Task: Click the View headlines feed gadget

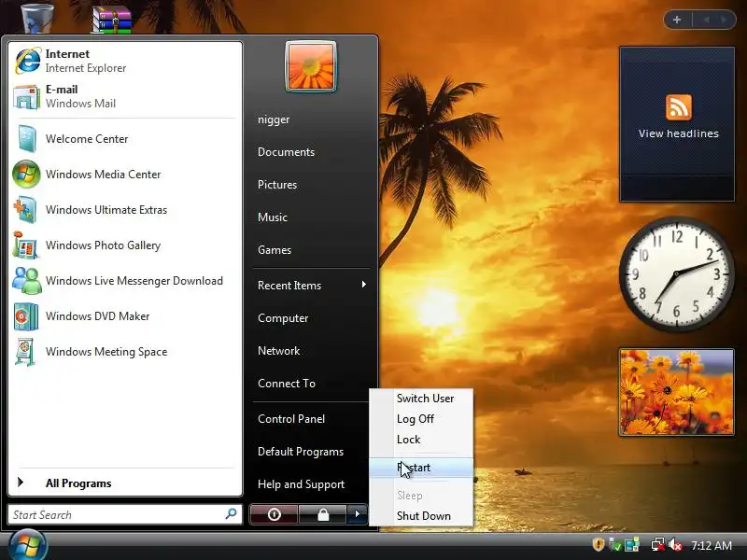Action: click(x=677, y=124)
